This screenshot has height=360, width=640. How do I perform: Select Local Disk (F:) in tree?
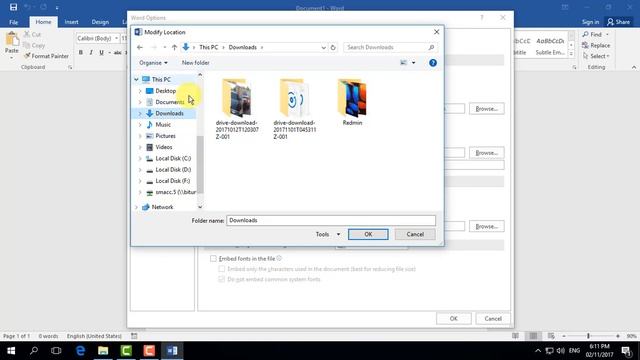click(x=173, y=181)
